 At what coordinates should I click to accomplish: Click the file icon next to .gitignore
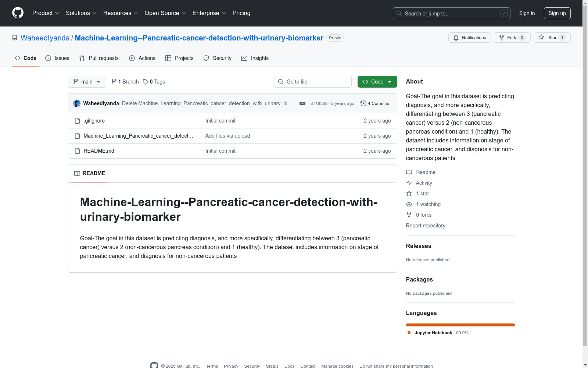pyautogui.click(x=77, y=121)
